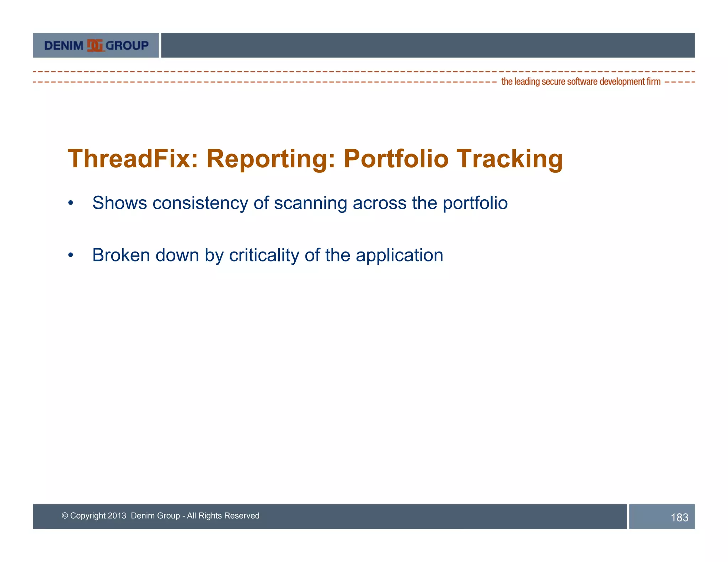Viewport: 728px width, 562px height.
Task: Click the DENIM word in the logo
Action: [x=64, y=45]
